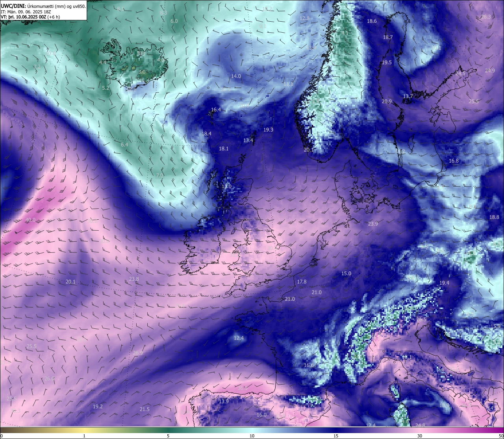Image resolution: width=504 pixels, height=439 pixels.
Task: Click the 7.0 map value
Action: click(x=159, y=176)
